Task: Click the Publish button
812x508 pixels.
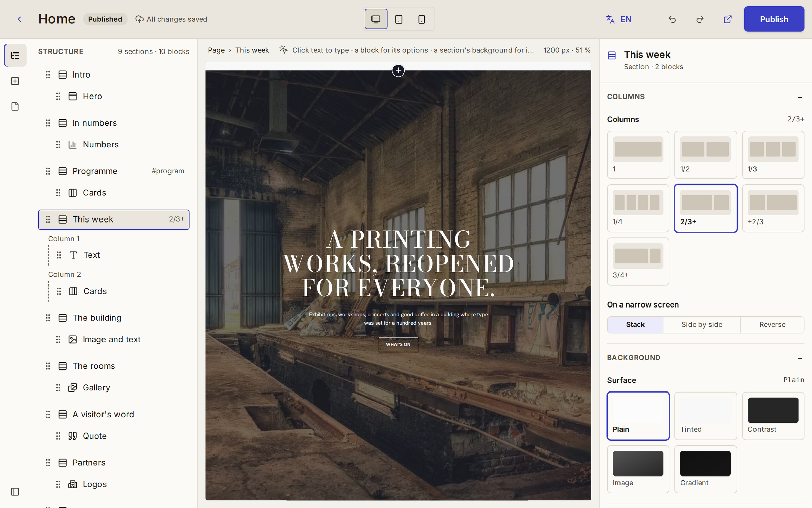Action: pos(774,19)
